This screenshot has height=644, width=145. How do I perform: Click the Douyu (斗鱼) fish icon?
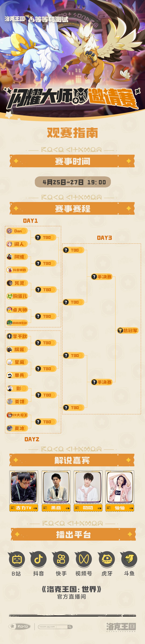pyautogui.click(x=129, y=559)
